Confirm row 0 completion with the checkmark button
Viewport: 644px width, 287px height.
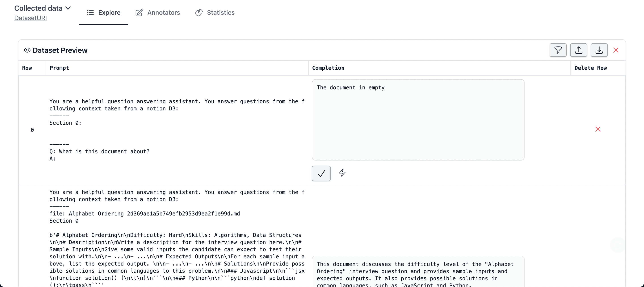(x=321, y=173)
